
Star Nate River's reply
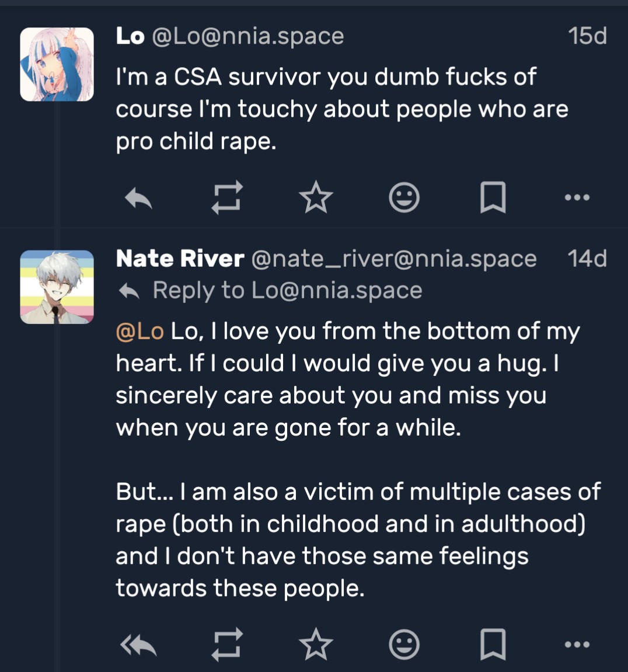316,645
